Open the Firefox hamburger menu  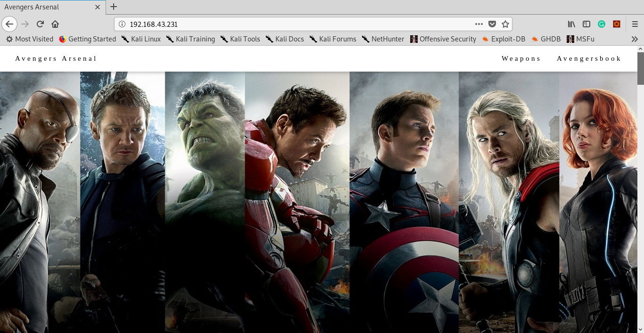(x=635, y=24)
